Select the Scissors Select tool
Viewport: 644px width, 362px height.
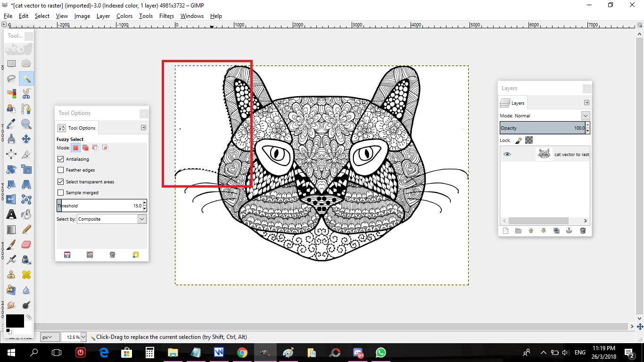pos(26,94)
